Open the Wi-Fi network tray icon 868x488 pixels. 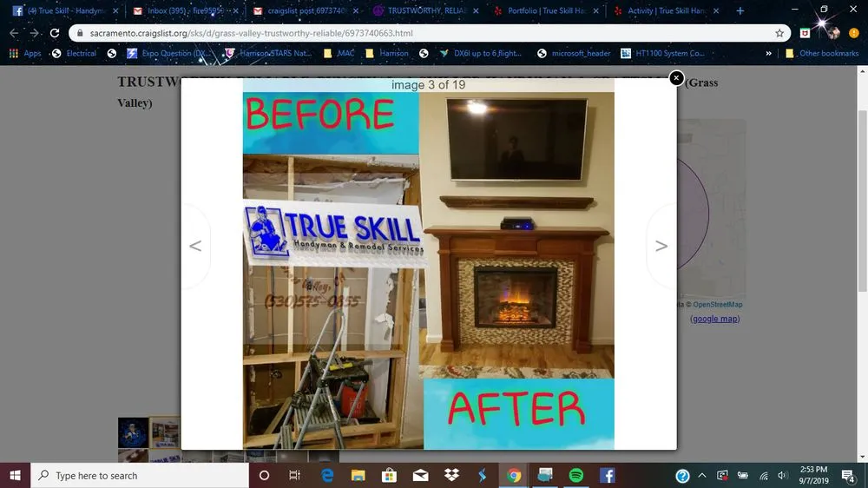coord(763,475)
